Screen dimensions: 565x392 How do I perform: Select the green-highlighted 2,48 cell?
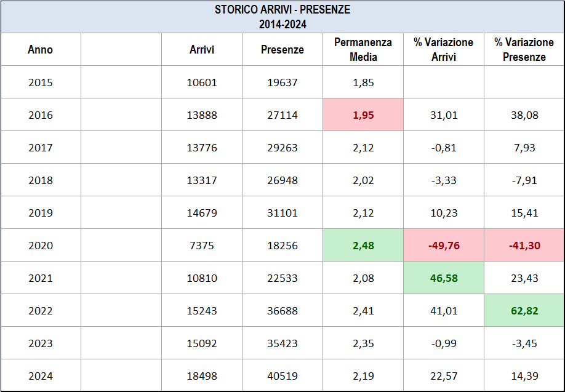363,245
